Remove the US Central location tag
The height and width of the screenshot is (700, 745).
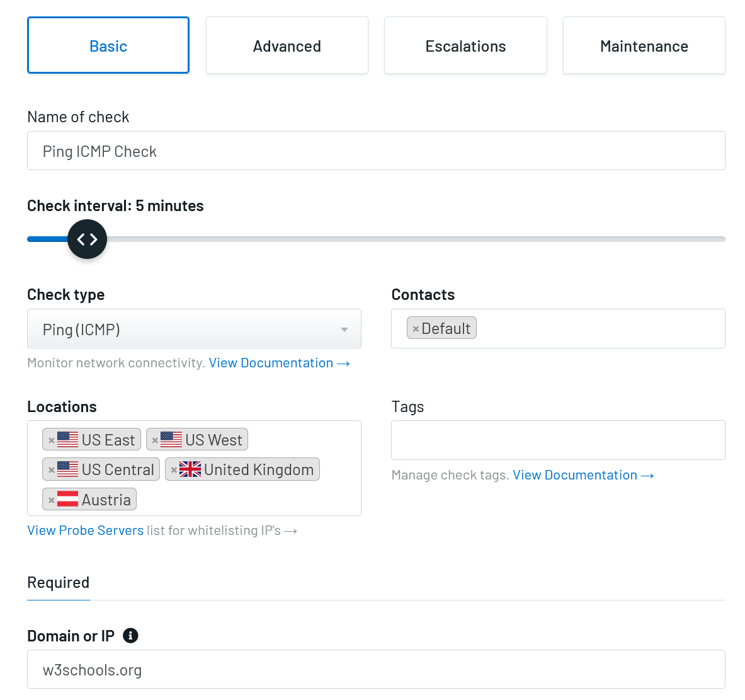pyautogui.click(x=52, y=470)
